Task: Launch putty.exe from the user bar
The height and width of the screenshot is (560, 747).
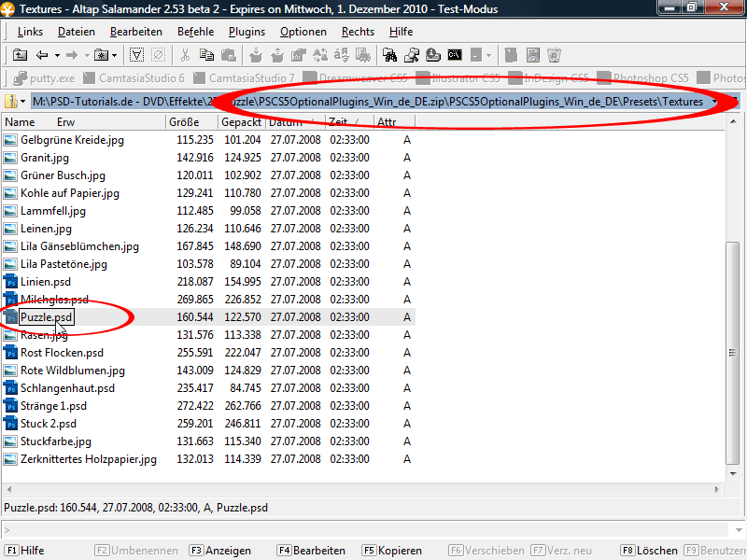Action: click(x=44, y=78)
